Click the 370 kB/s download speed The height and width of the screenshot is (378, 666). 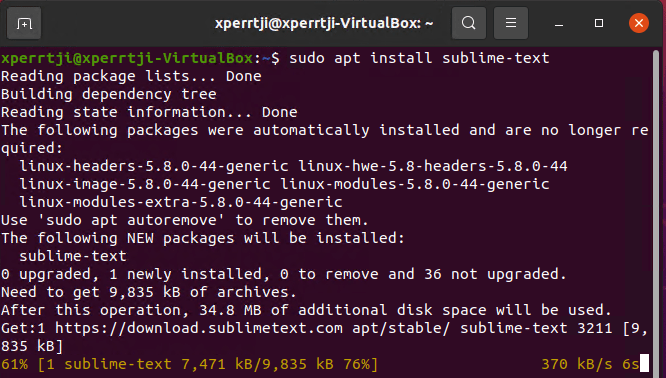click(577, 364)
